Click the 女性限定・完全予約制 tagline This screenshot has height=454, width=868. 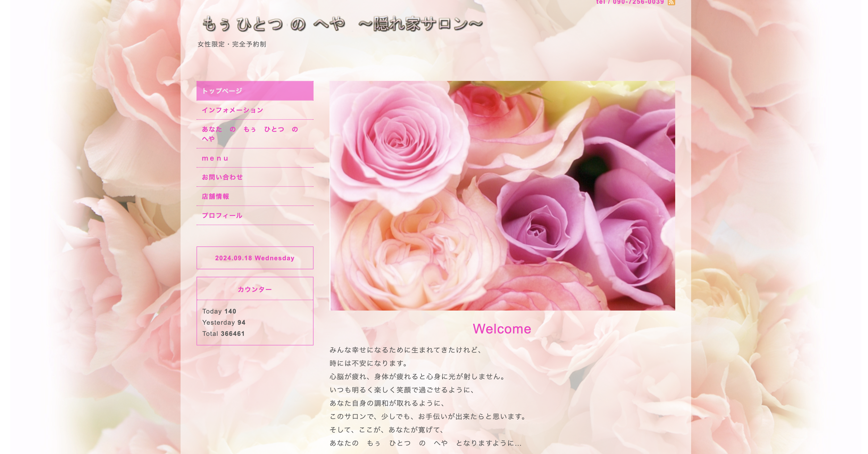click(232, 44)
